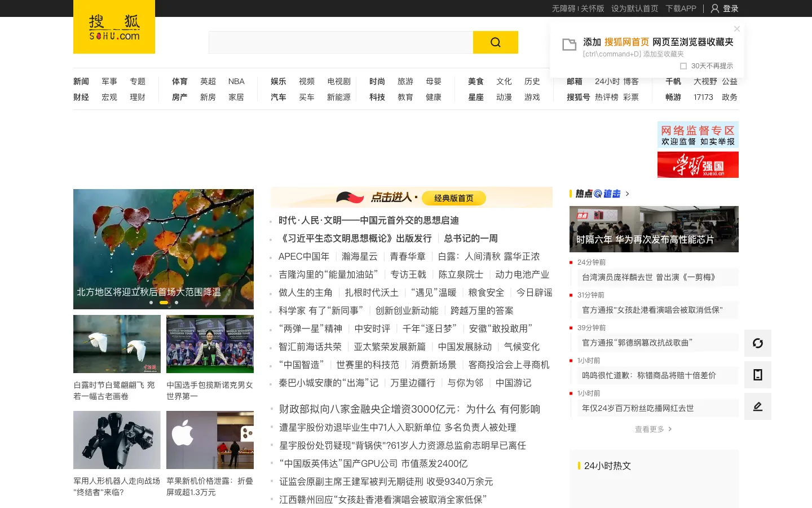Click the search input field
This screenshot has width=812, height=508.
point(341,42)
